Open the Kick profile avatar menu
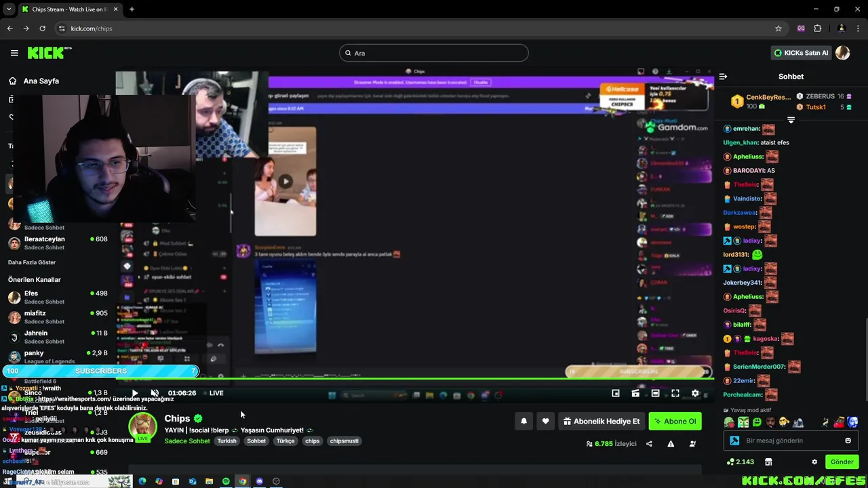 [843, 53]
